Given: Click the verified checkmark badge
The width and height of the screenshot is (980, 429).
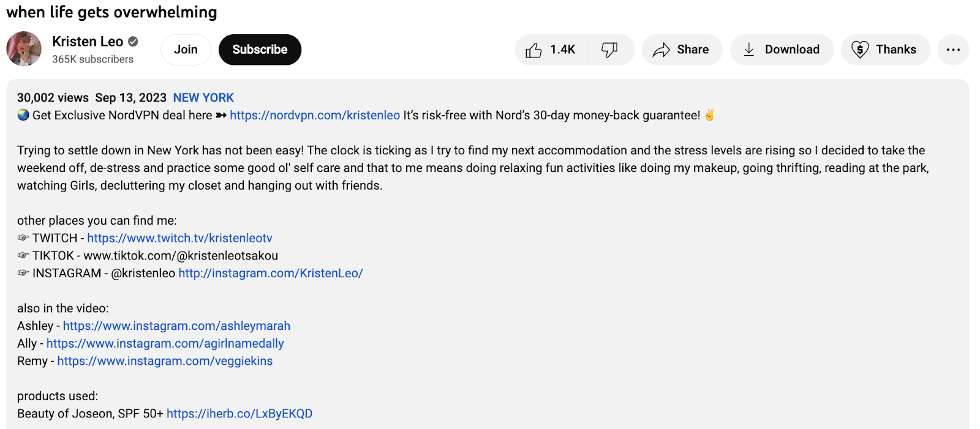Looking at the screenshot, I should coord(133,42).
